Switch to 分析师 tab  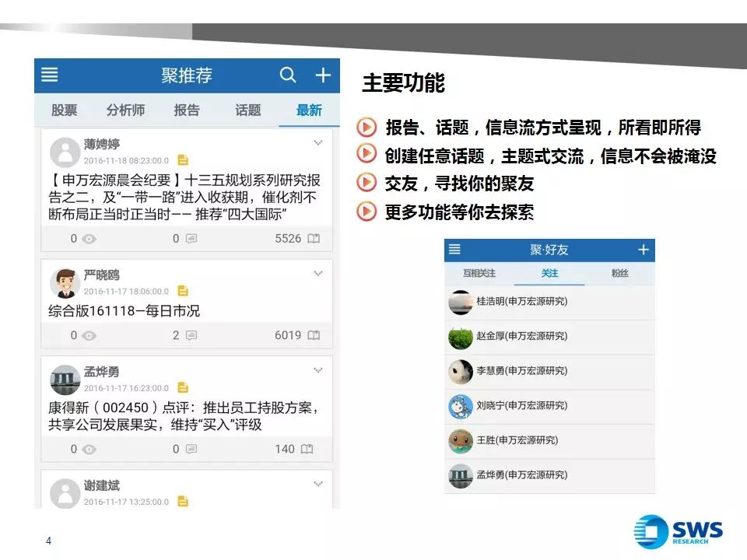tap(126, 110)
